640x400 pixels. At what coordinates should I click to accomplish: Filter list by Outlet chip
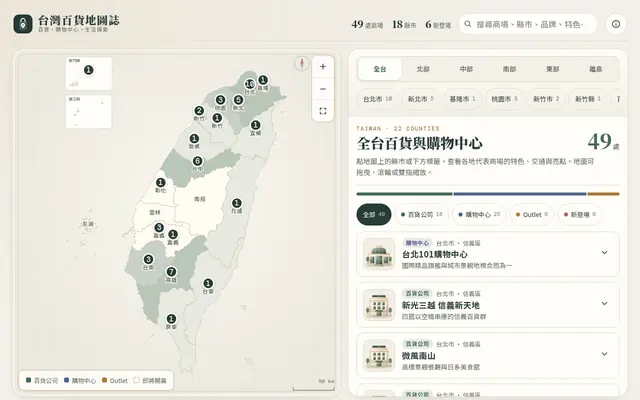click(x=532, y=214)
